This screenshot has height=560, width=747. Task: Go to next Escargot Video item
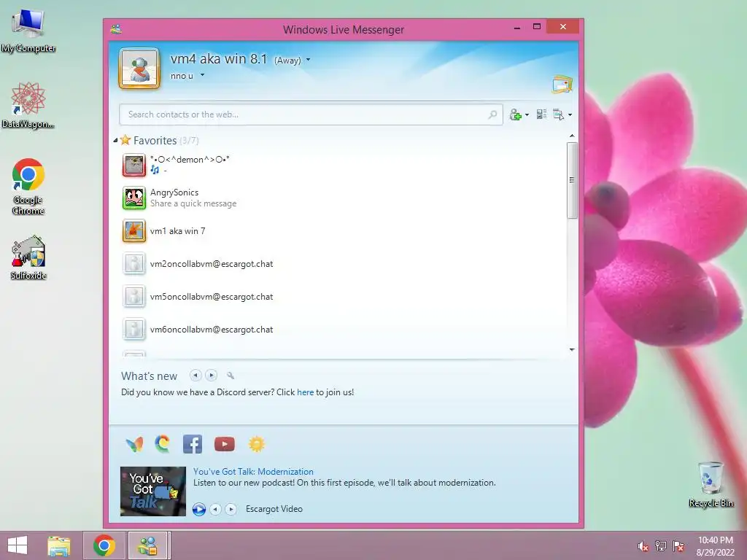pos(231,509)
